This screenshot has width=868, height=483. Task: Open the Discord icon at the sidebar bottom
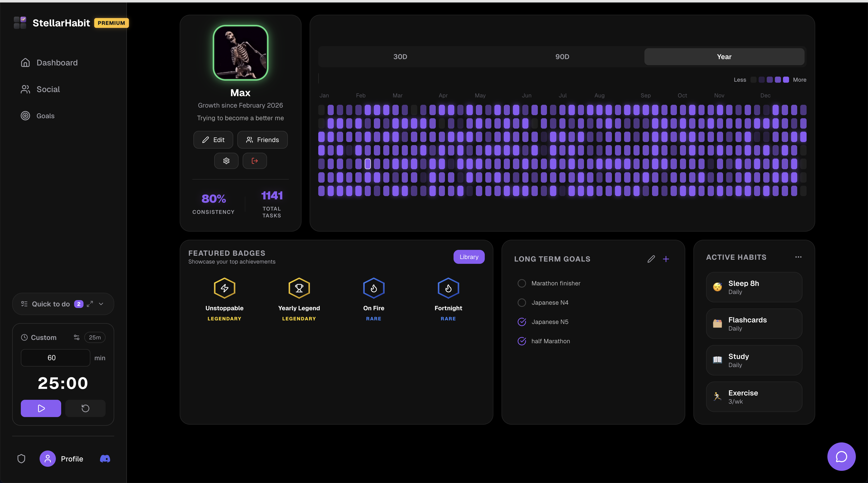click(x=105, y=458)
